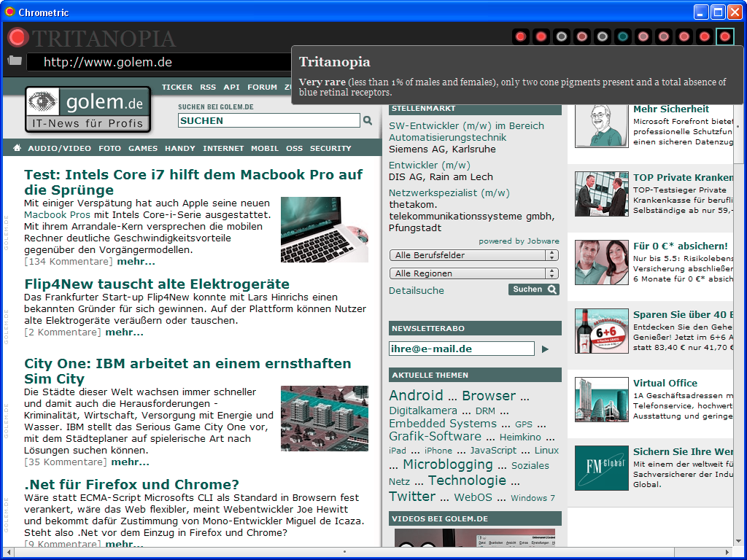Viewport: 747px width, 560px height.
Task: Click the vertical scrollbar down arrow
Action: click(738, 541)
